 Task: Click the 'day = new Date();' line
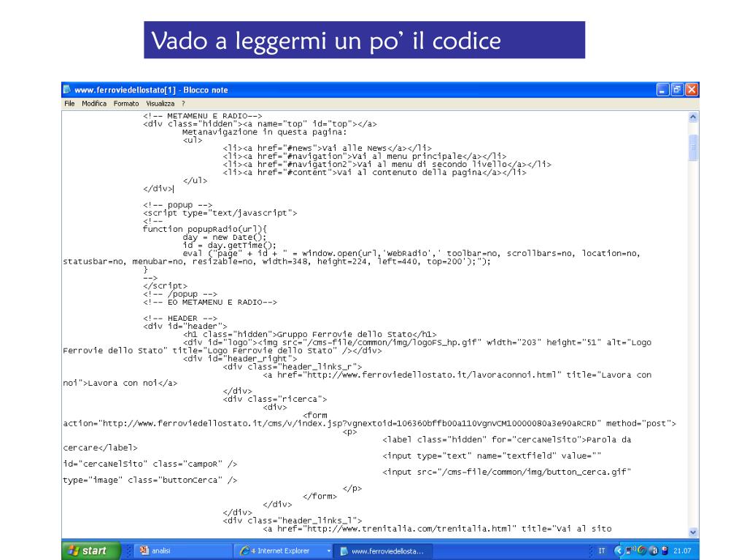[x=225, y=237]
